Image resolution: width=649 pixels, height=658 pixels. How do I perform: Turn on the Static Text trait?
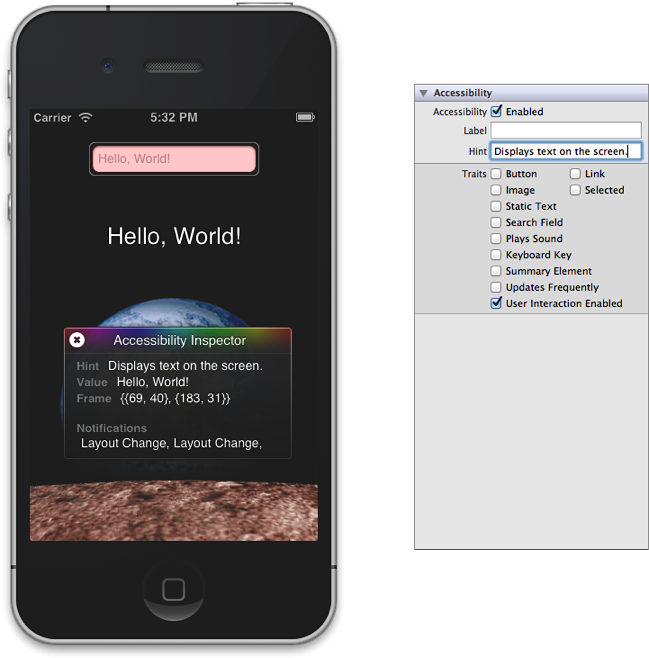click(497, 206)
